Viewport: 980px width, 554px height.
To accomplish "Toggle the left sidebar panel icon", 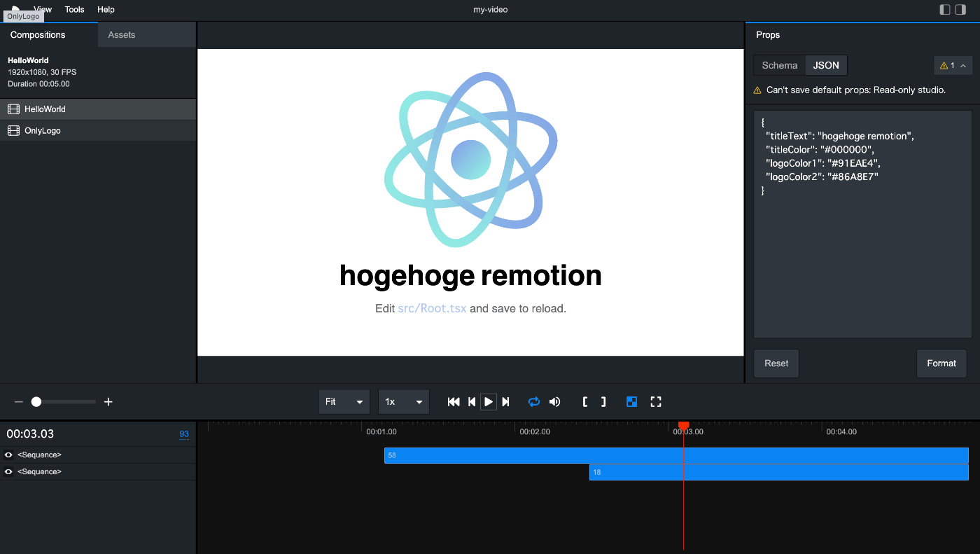I will coord(945,10).
